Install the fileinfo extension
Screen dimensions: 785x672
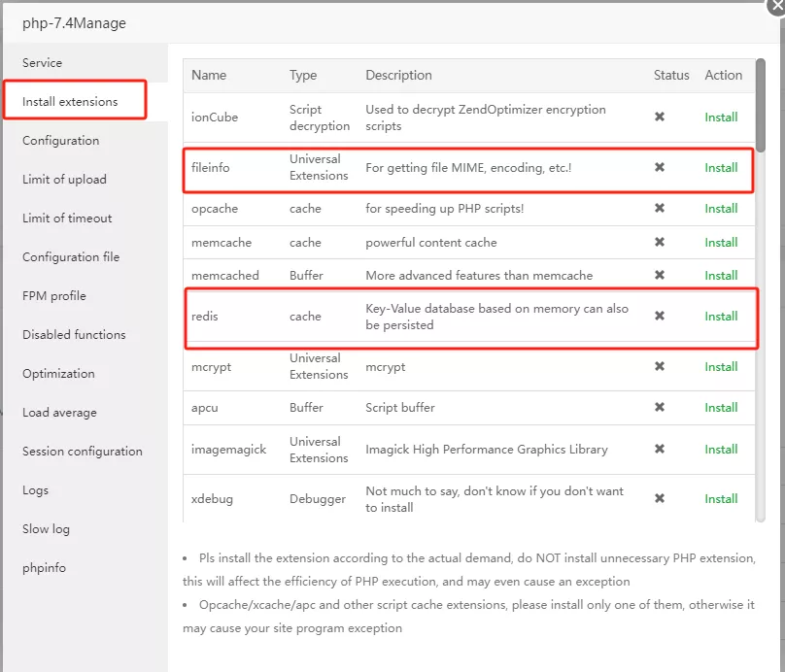(x=721, y=168)
